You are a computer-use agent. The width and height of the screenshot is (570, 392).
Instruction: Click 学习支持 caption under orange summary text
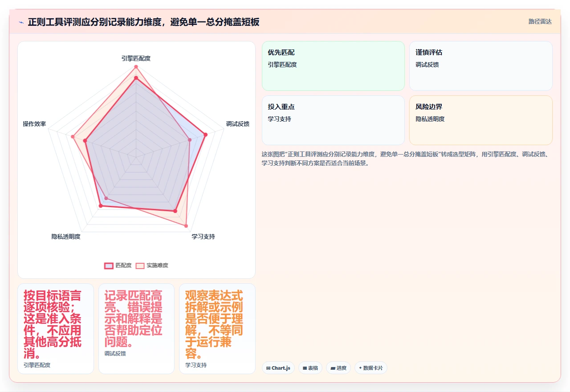pos(196,365)
